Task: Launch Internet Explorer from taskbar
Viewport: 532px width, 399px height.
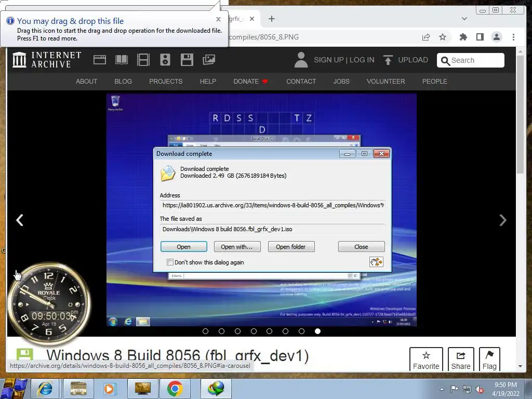Action: pyautogui.click(x=46, y=389)
